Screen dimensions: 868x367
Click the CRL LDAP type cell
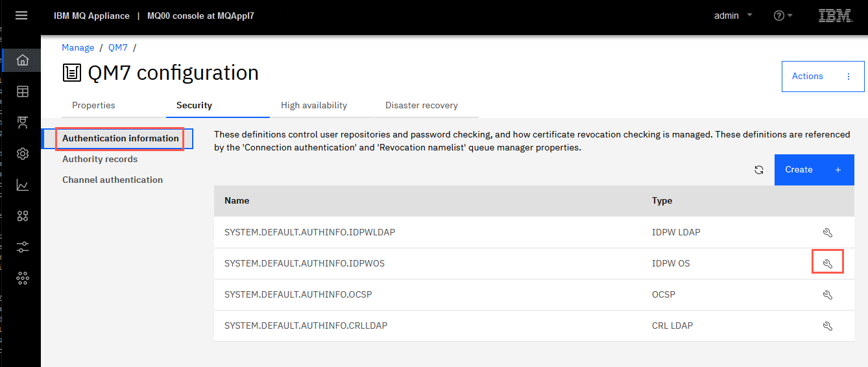pyautogui.click(x=672, y=326)
